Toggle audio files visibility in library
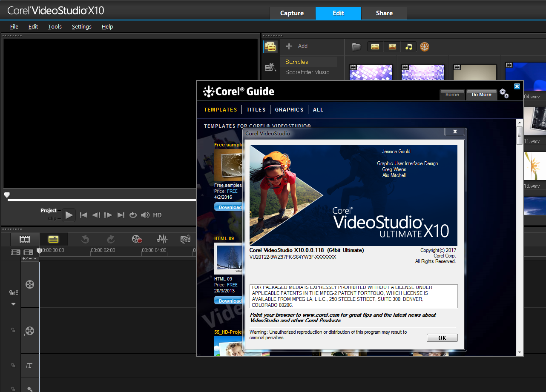546x392 pixels. [408, 47]
